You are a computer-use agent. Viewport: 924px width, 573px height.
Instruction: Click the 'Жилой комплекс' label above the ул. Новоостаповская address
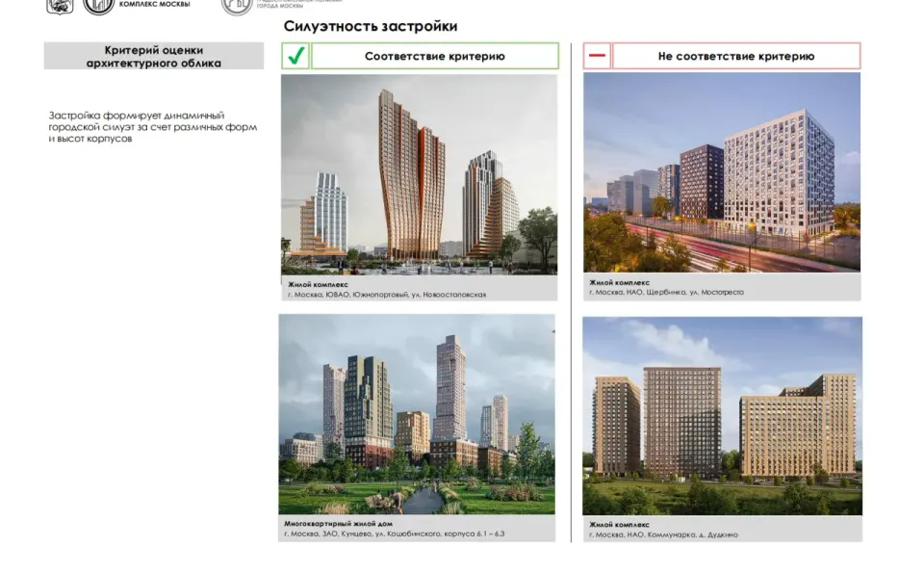pyautogui.click(x=319, y=285)
